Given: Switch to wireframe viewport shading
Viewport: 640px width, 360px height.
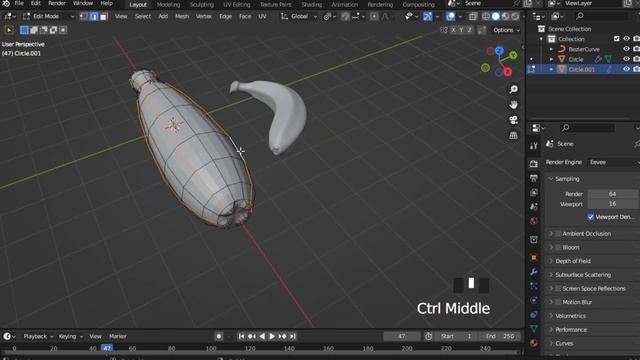Looking at the screenshot, I should [x=486, y=17].
